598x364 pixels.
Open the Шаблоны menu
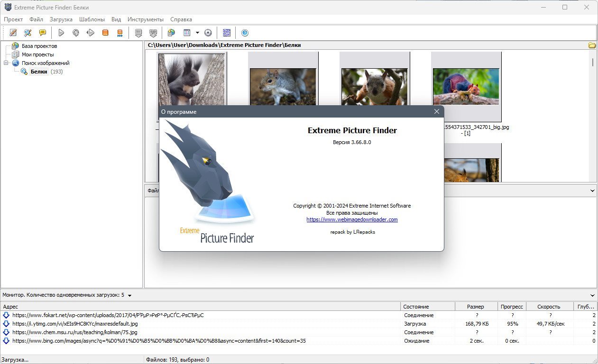point(92,19)
